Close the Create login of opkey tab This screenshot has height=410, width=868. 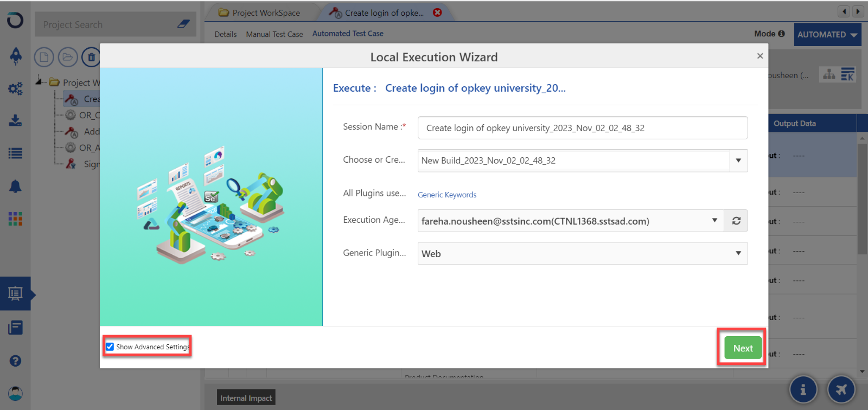point(437,12)
